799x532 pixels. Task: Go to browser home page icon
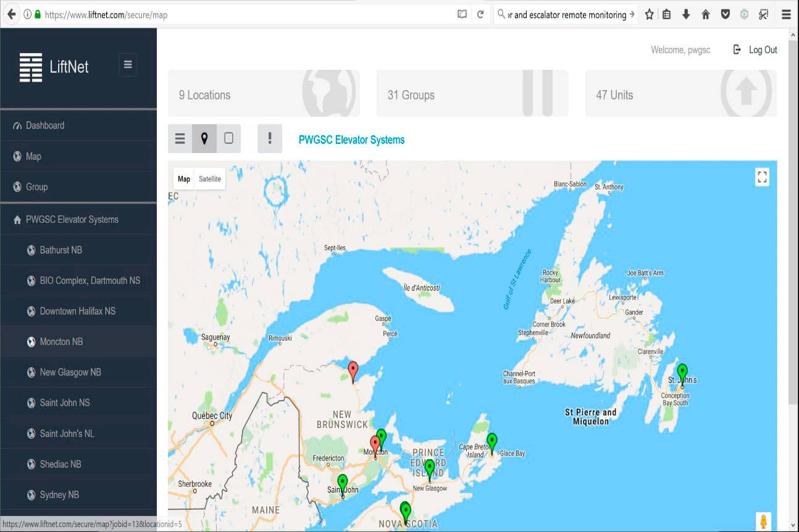coord(706,14)
